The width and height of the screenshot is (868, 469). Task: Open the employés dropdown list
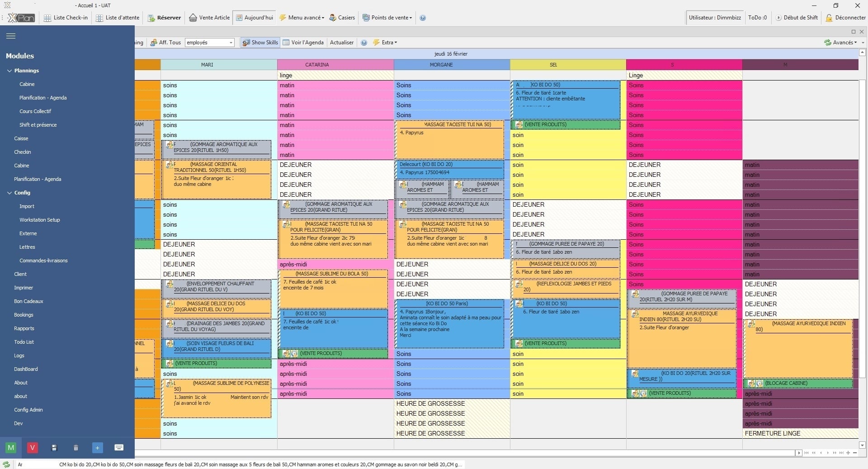coord(231,42)
